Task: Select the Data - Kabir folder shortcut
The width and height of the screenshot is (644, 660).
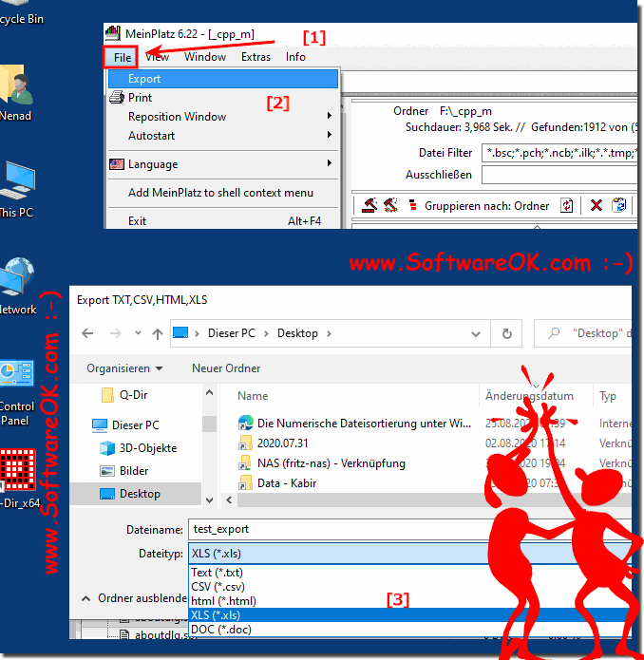Action: coord(277,482)
